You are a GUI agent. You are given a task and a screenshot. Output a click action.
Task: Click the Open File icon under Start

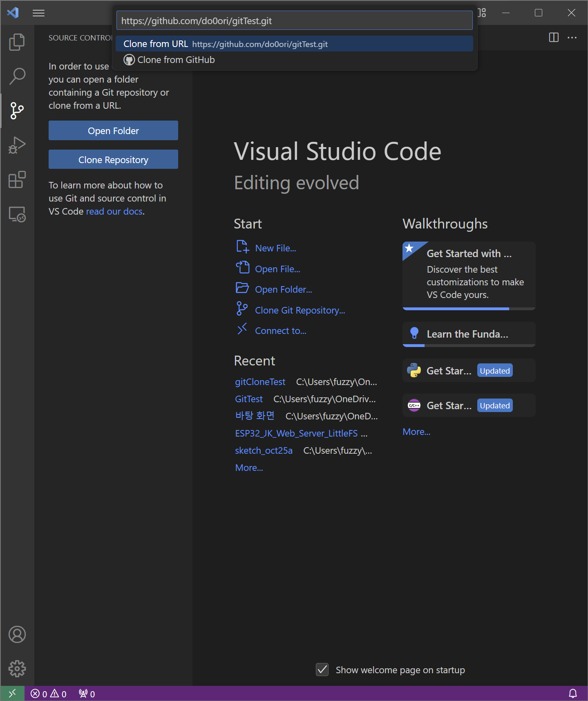(x=242, y=267)
